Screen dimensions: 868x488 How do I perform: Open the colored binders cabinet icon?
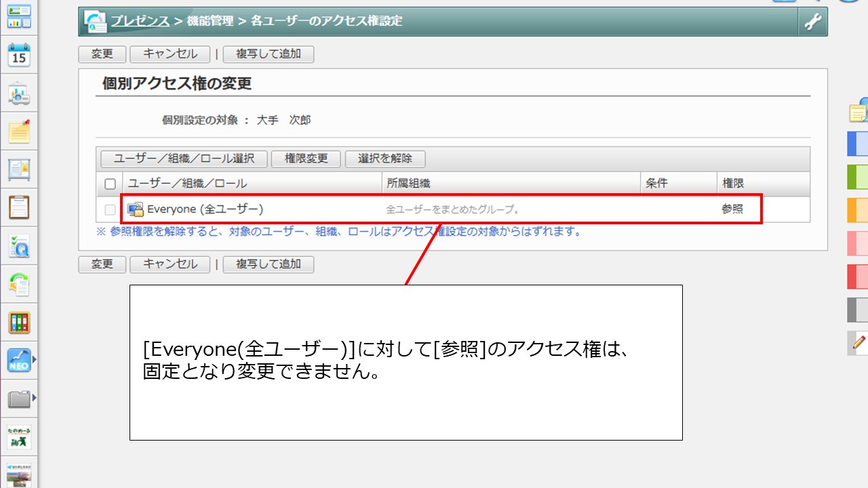point(19,323)
